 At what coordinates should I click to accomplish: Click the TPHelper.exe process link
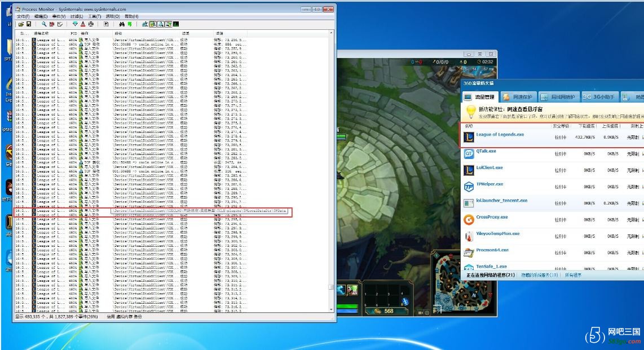(489, 184)
